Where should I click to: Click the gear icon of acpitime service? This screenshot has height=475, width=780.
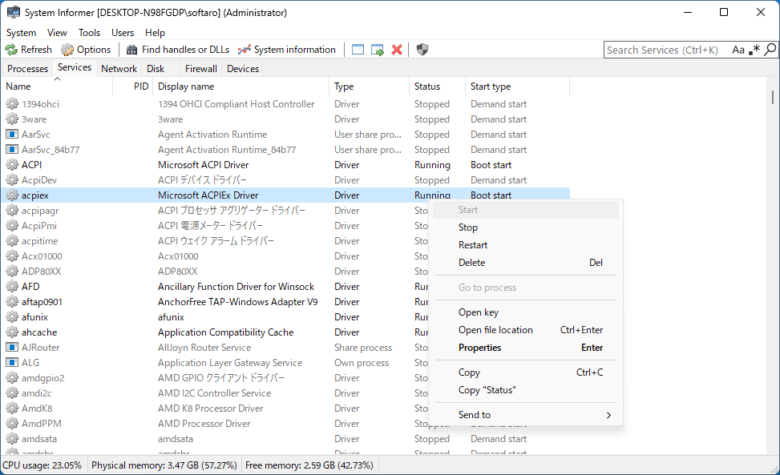coord(12,241)
